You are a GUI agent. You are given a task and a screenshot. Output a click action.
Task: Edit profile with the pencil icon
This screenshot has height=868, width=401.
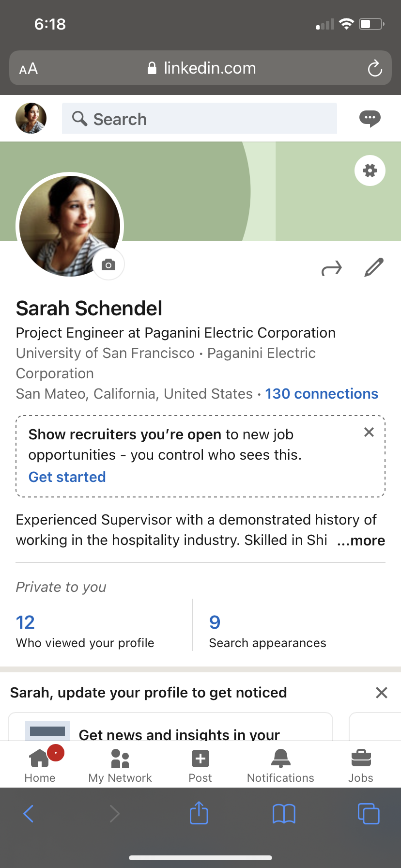pyautogui.click(x=374, y=267)
